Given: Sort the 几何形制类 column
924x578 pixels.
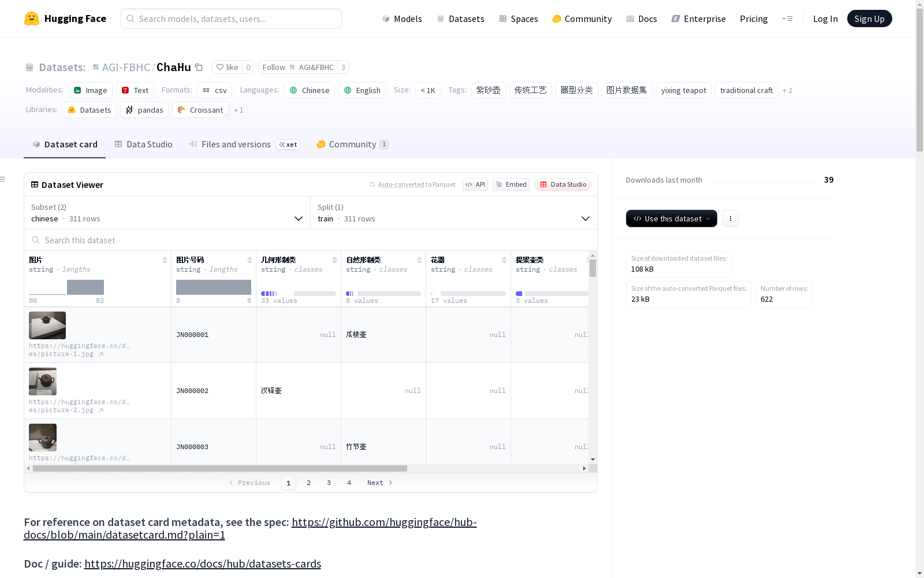Looking at the screenshot, I should click(334, 260).
